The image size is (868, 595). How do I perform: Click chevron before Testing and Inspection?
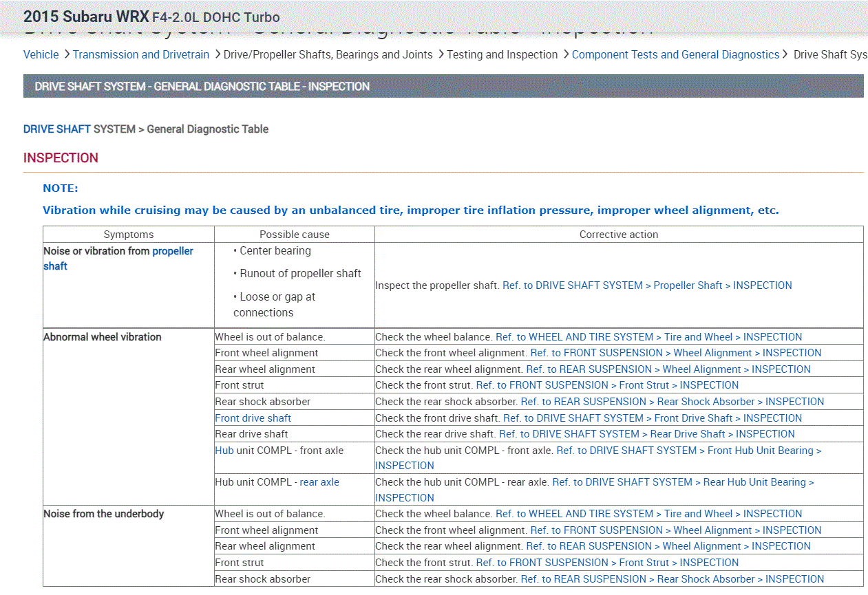click(440, 54)
